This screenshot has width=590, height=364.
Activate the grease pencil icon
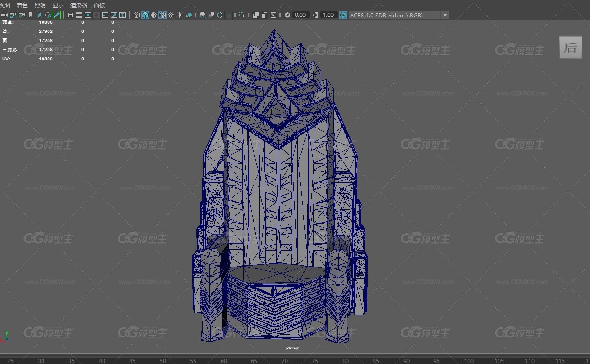pyautogui.click(x=57, y=15)
